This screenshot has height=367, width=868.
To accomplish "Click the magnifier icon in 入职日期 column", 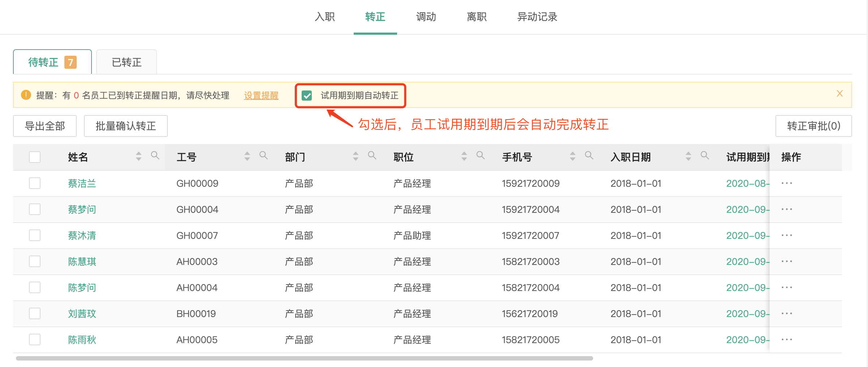I will (705, 156).
